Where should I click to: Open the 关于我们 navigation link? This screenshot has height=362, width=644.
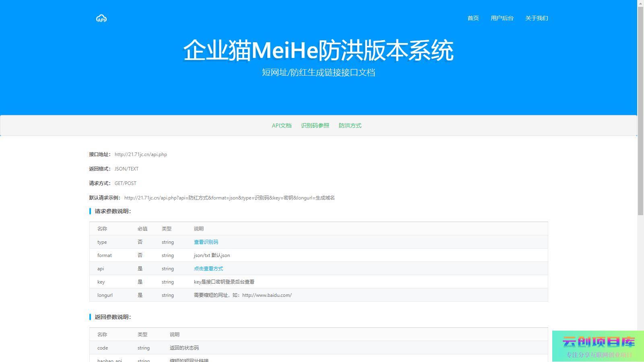537,18
